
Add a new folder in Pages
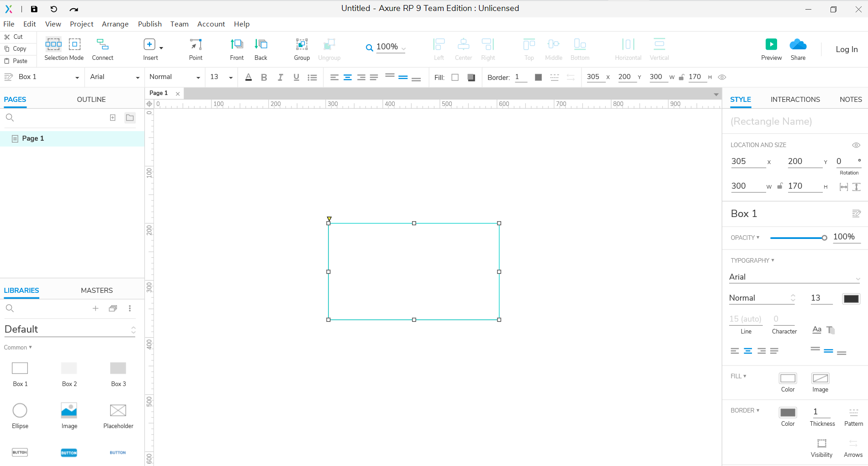coord(130,117)
